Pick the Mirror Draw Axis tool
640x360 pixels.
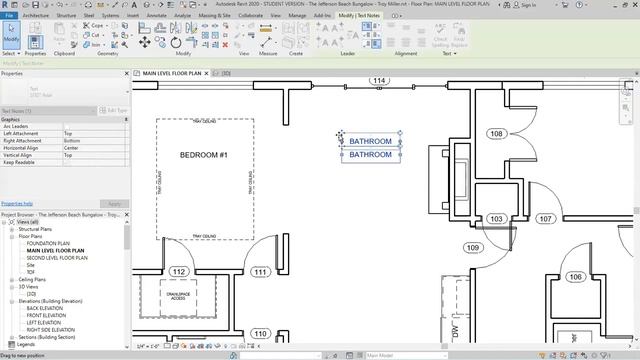tap(191, 28)
